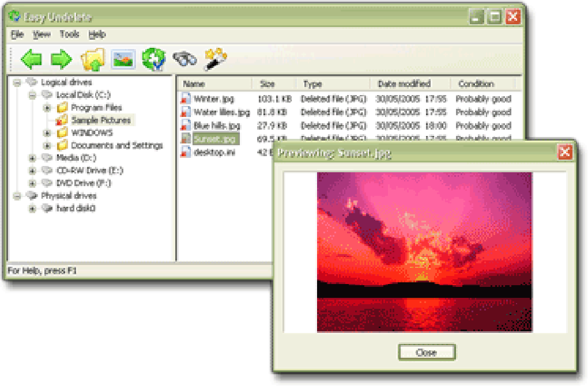Click the CD-RW Drive (E:) drive icon
Image resolution: width=588 pixels, height=386 pixels.
pyautogui.click(x=47, y=170)
